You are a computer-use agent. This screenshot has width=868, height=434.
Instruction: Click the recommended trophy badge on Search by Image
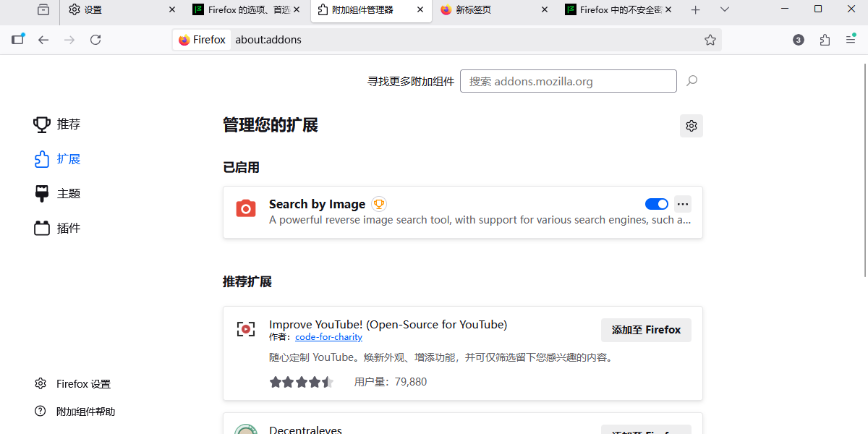coord(379,204)
